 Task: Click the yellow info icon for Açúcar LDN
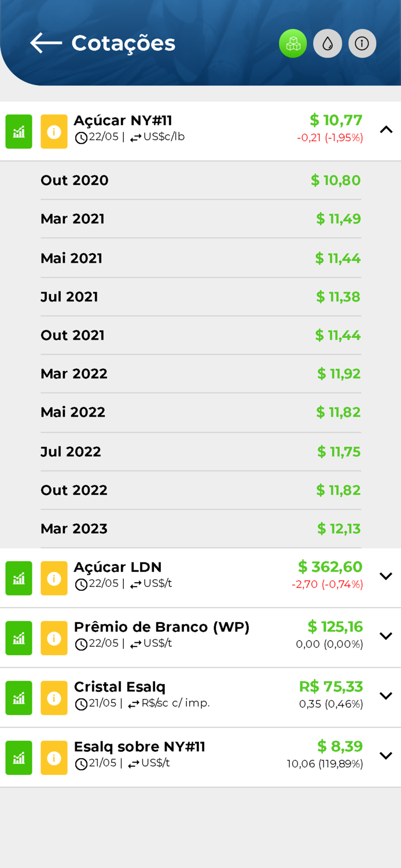(54, 578)
